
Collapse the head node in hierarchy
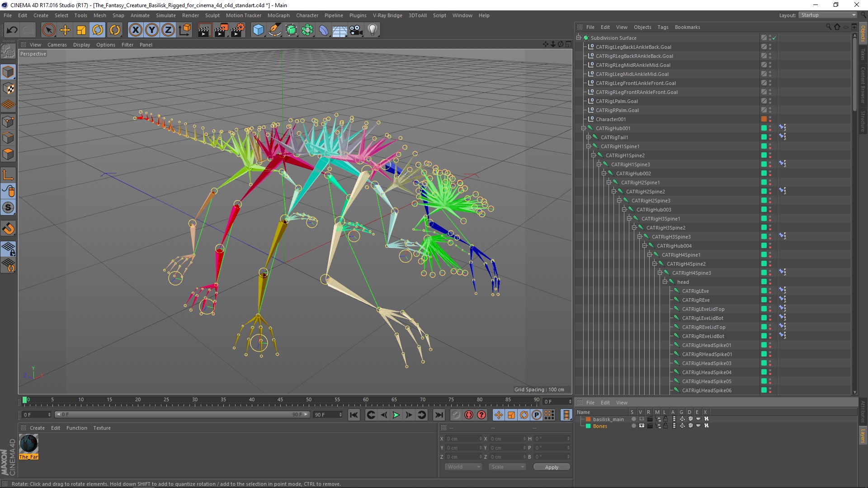click(x=665, y=282)
